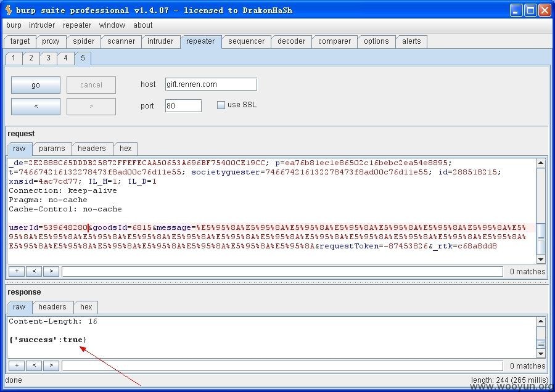Click the response pane scroll up arrow

point(541,322)
